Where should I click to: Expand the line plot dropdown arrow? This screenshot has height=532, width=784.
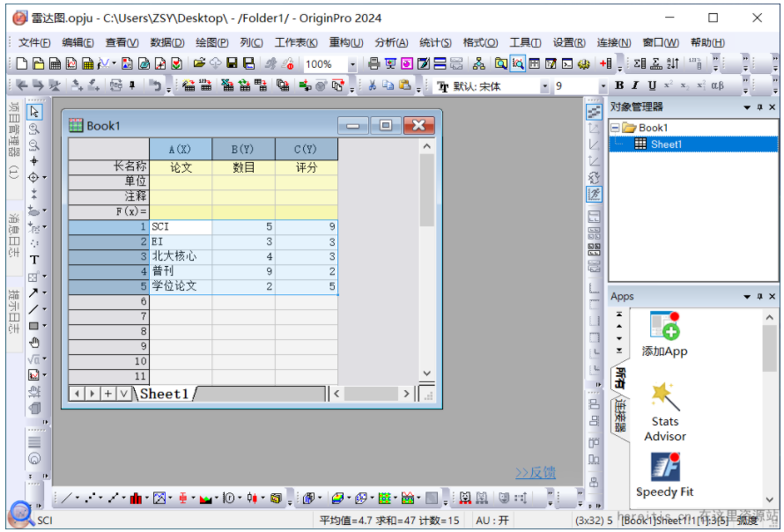[78, 498]
